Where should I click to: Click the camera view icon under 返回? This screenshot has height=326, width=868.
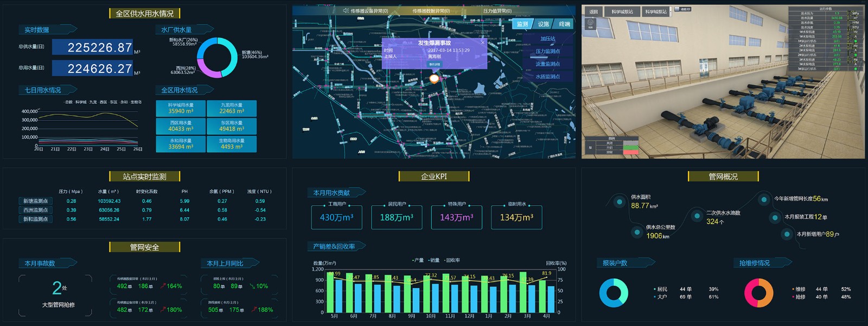click(x=591, y=23)
